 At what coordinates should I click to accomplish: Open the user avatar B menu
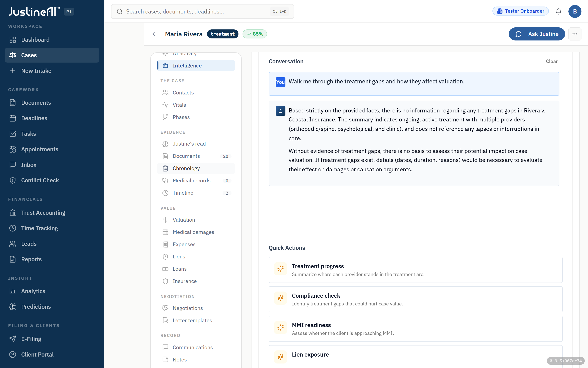tap(575, 11)
